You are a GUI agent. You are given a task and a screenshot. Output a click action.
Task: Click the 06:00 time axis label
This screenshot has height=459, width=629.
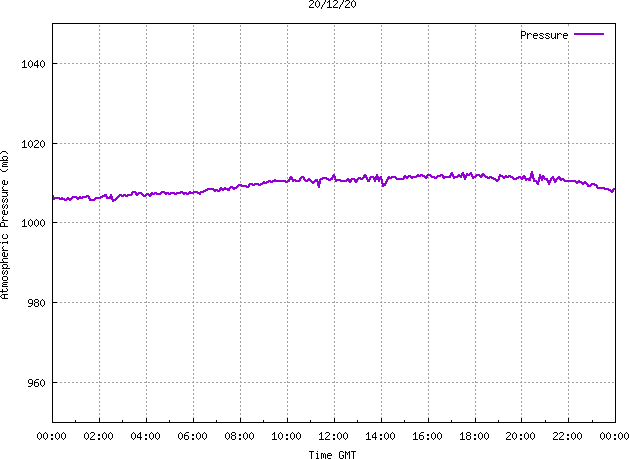[x=193, y=436]
